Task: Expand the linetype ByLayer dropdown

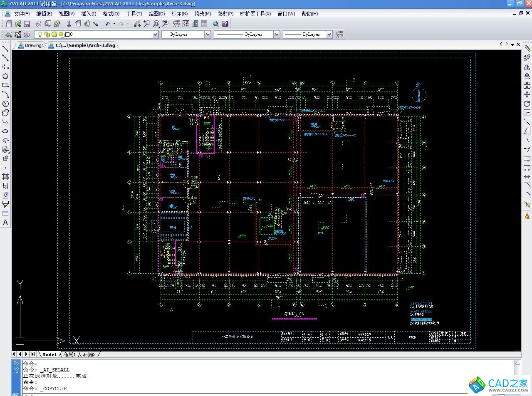Action: tap(277, 35)
